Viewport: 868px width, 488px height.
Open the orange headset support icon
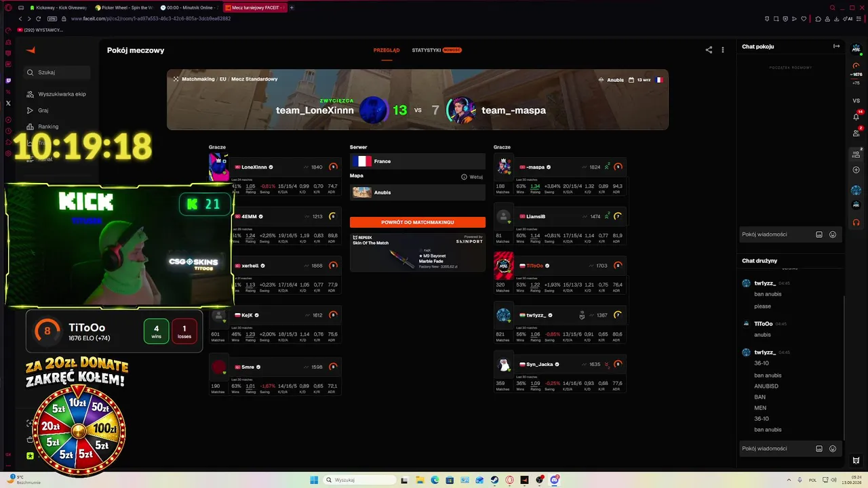point(856,222)
